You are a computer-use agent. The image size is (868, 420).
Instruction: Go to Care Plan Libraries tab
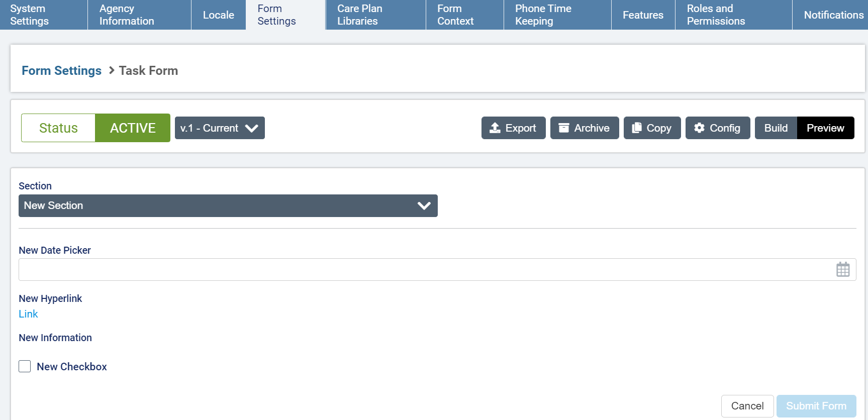pyautogui.click(x=359, y=15)
